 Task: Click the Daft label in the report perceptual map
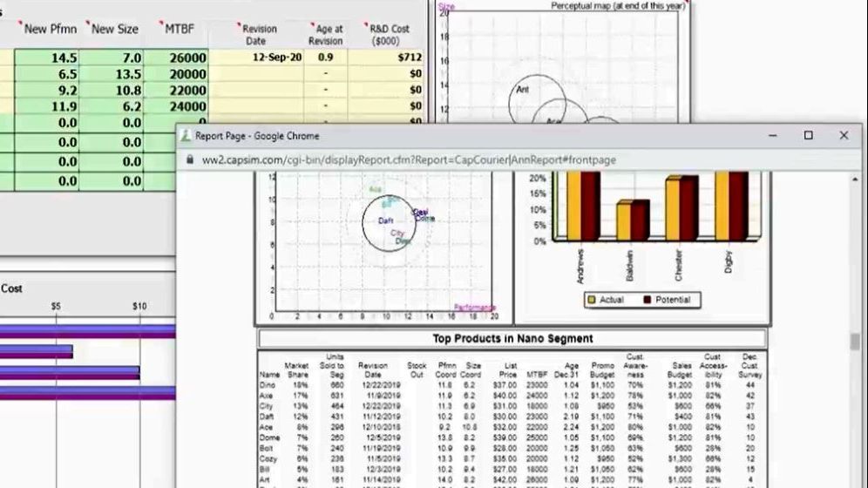click(x=385, y=220)
